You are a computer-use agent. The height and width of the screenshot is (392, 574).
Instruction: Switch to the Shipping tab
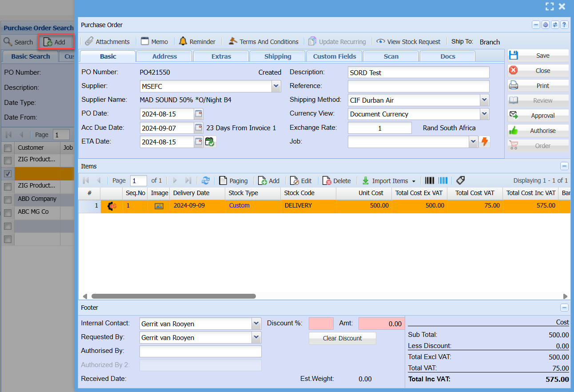[x=278, y=56]
